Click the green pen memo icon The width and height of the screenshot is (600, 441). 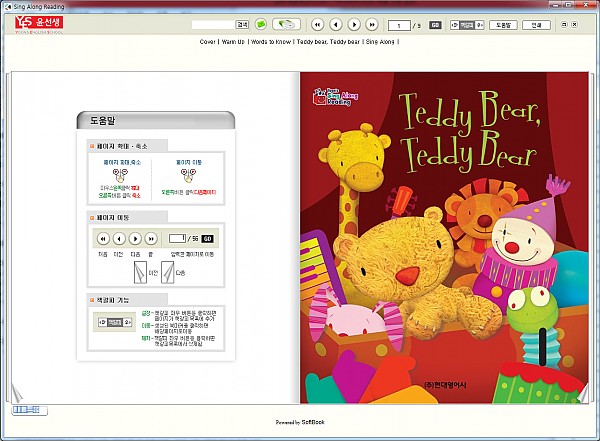[286, 23]
